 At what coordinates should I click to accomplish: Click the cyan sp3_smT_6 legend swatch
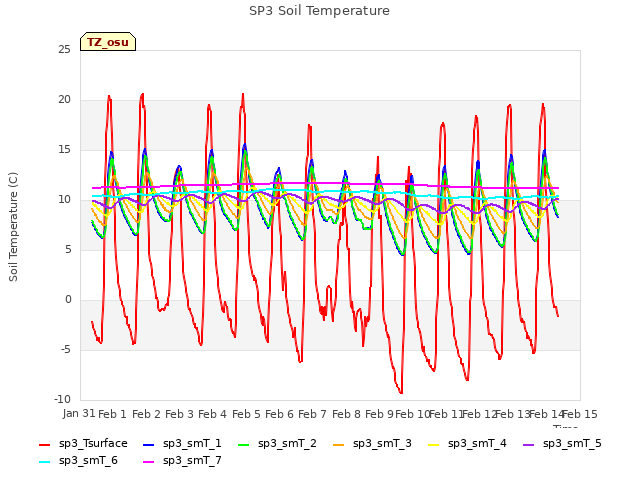coord(44,462)
